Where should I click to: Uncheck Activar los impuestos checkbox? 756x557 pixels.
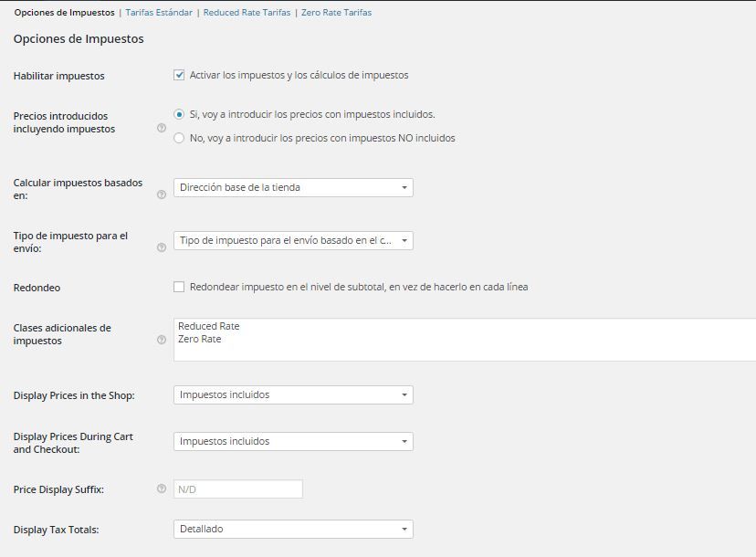coord(179,75)
